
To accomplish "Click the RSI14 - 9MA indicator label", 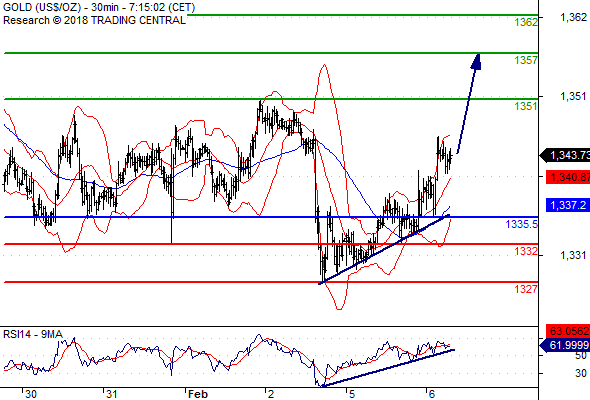I will 33,334.
